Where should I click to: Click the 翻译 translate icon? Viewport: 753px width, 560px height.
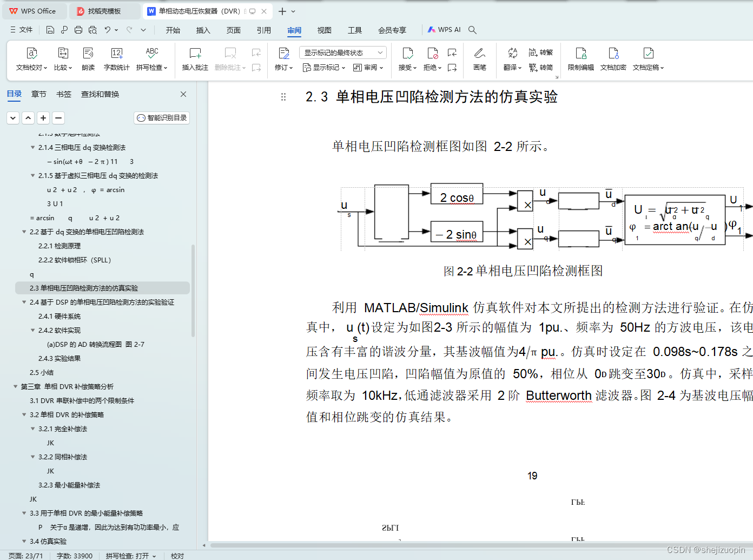click(512, 53)
